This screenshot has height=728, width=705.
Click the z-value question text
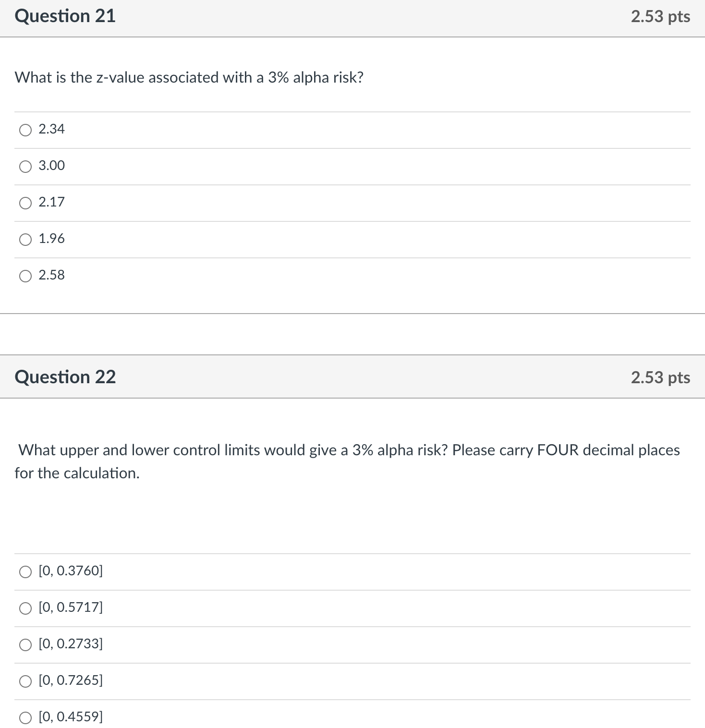tap(189, 77)
